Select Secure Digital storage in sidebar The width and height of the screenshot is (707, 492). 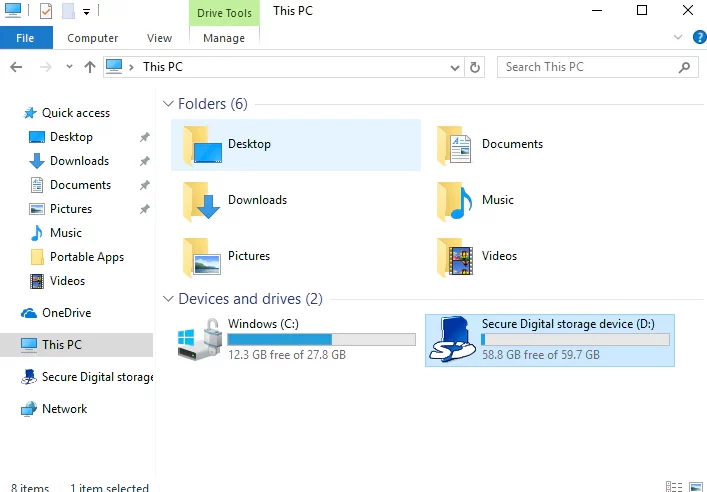point(97,377)
